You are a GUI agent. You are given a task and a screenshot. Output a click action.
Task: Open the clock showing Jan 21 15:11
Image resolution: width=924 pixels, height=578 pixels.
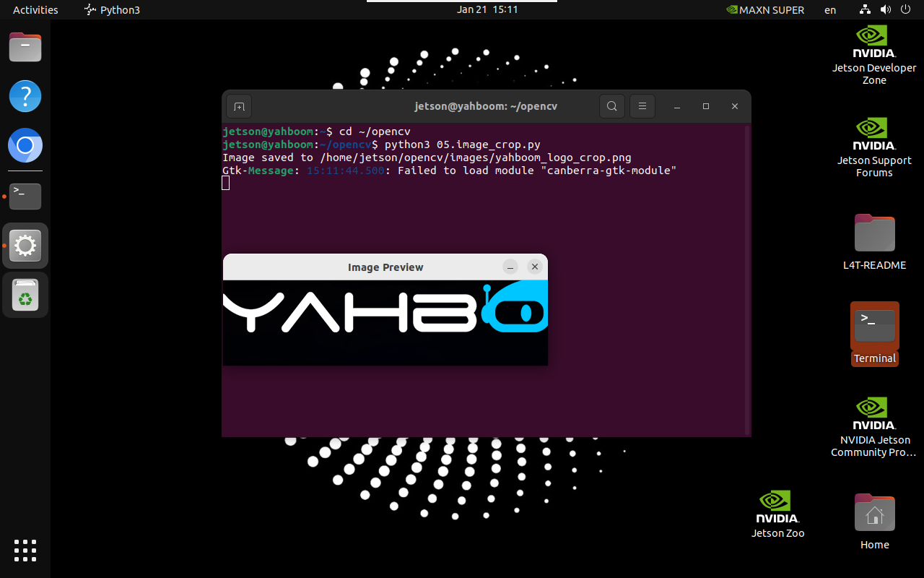[x=487, y=10]
